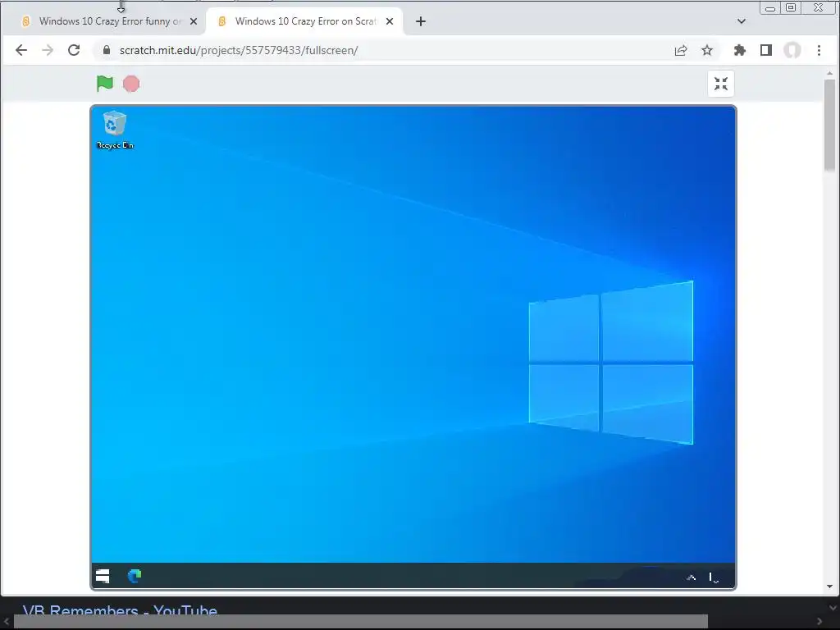Open Chrome's three-dot menu
The height and width of the screenshot is (630, 840).
(819, 50)
